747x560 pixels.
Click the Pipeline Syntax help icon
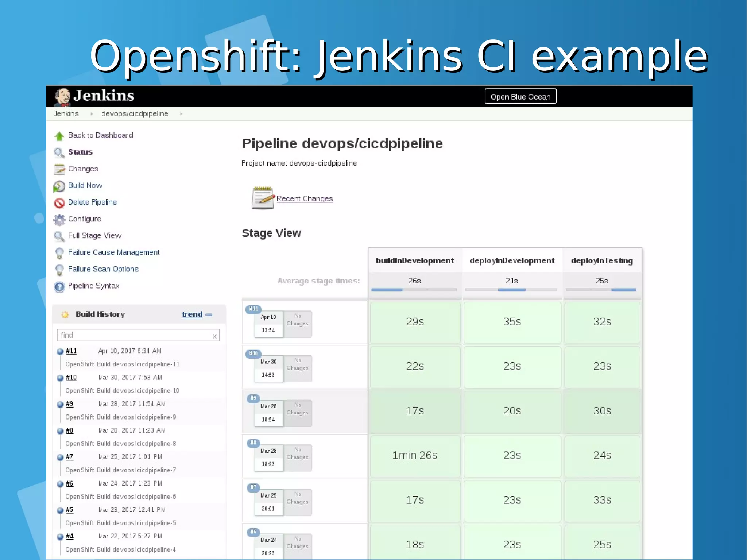[59, 287]
